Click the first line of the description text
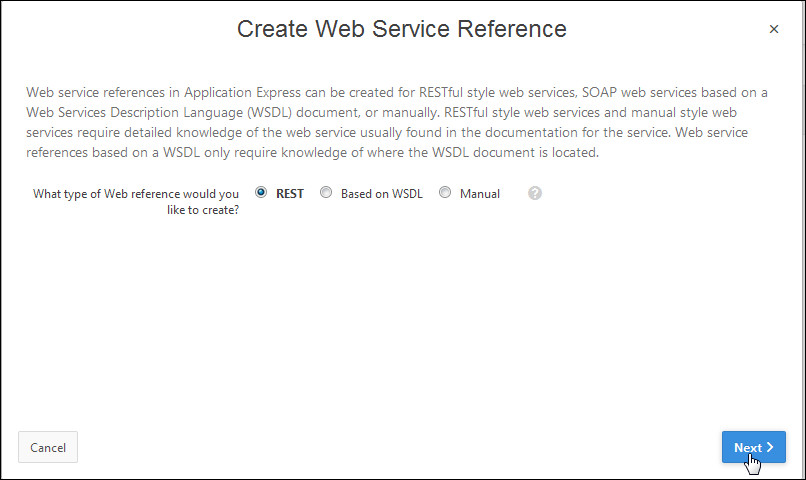 pyautogui.click(x=397, y=92)
